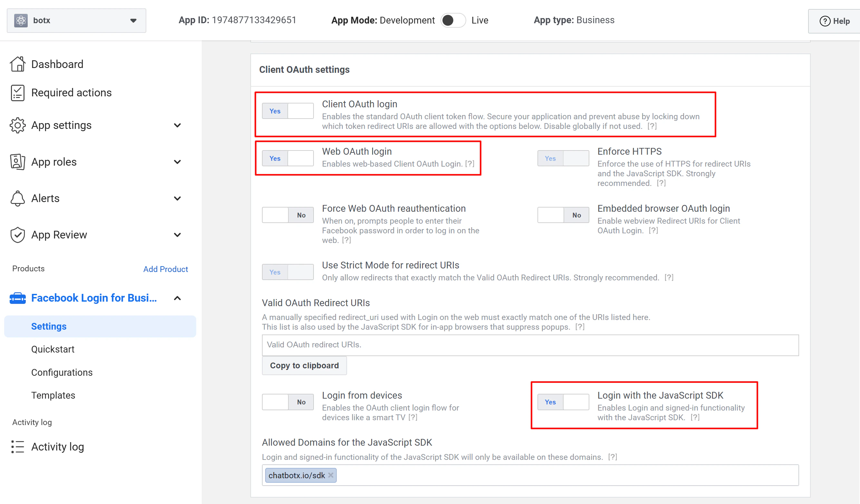
Task: Open the Help button
Action: pos(834,21)
